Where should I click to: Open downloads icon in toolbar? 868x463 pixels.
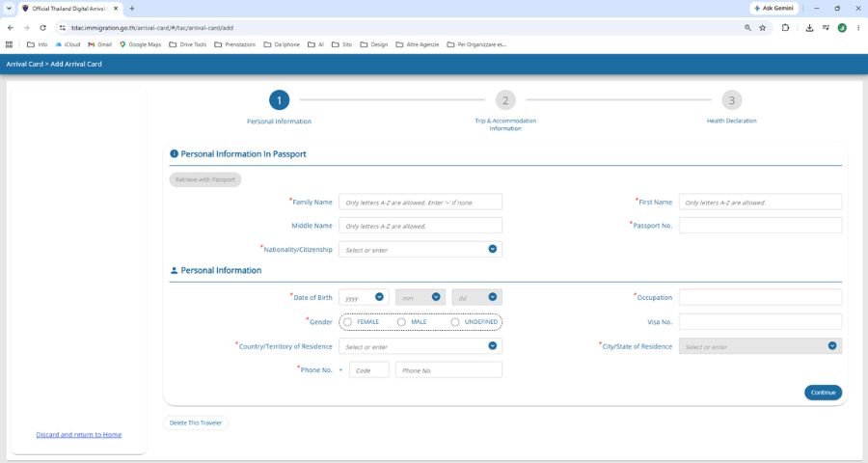(809, 28)
